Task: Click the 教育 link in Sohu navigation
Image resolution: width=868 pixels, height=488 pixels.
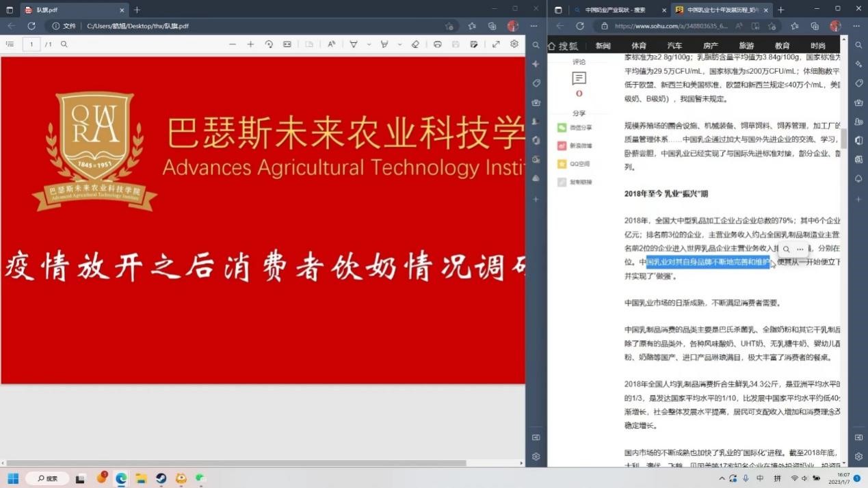Action: [x=782, y=46]
